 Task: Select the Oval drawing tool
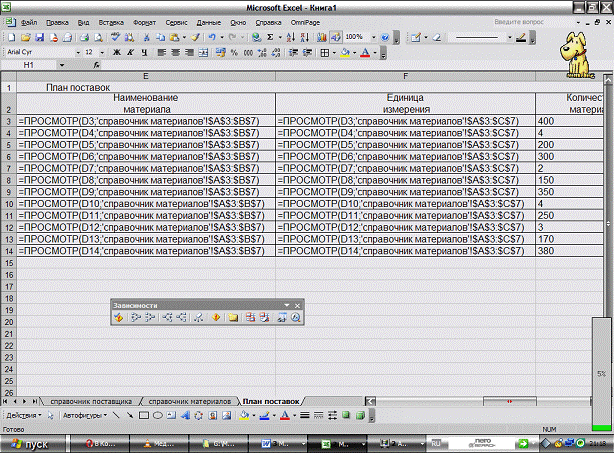coord(157,413)
